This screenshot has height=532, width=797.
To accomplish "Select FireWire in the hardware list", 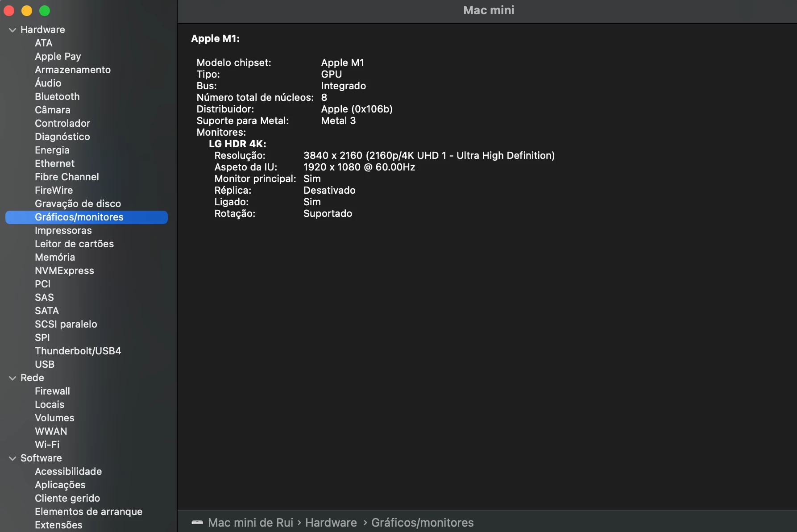I will click(x=54, y=191).
